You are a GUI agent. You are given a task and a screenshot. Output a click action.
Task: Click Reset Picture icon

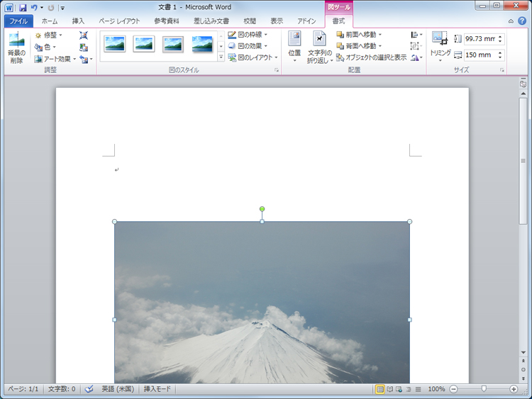84,60
